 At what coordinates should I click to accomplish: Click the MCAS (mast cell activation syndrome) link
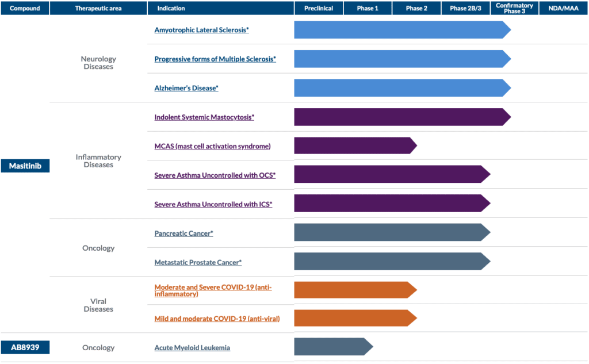pyautogui.click(x=212, y=145)
